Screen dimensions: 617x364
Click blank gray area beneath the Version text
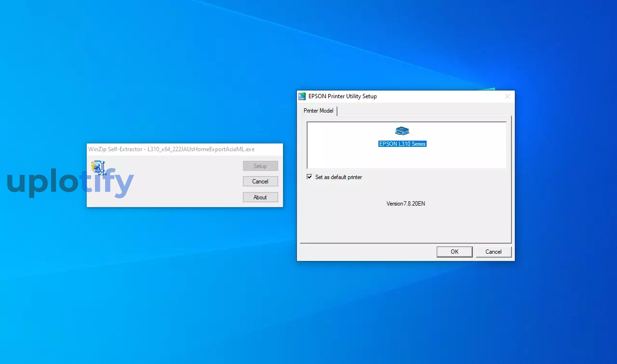tap(405, 225)
